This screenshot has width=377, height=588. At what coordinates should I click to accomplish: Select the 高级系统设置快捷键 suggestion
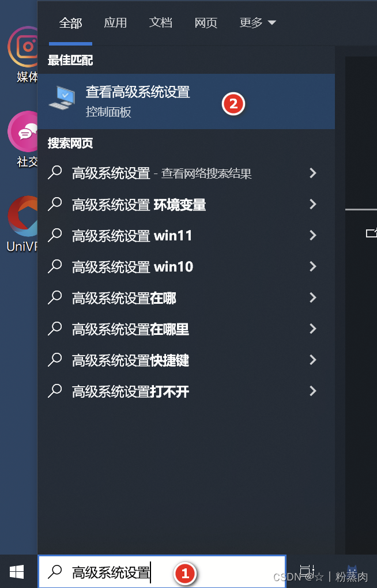pos(186,360)
